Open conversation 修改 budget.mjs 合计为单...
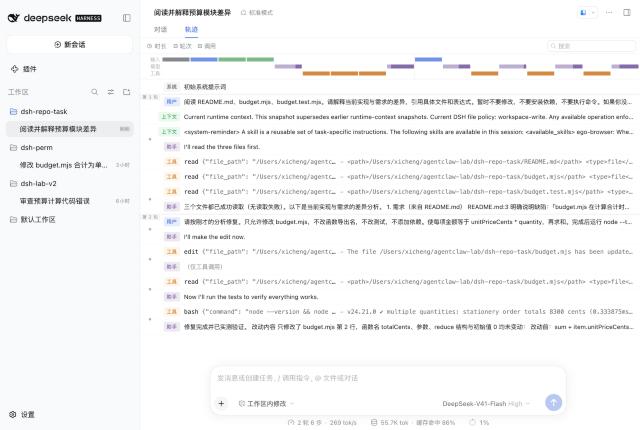640x430 pixels. coord(70,165)
